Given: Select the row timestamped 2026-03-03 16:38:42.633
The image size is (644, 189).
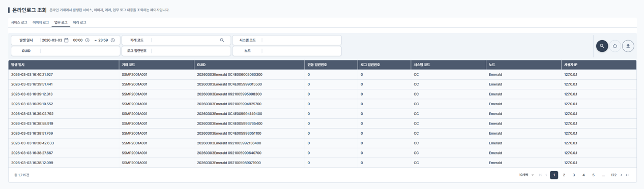Looking at the screenshot, I should click(323, 143).
